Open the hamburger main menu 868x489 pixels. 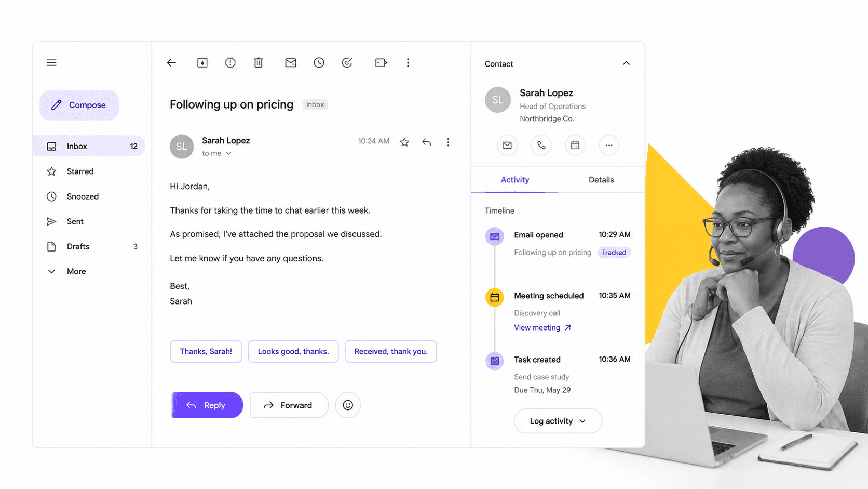51,63
